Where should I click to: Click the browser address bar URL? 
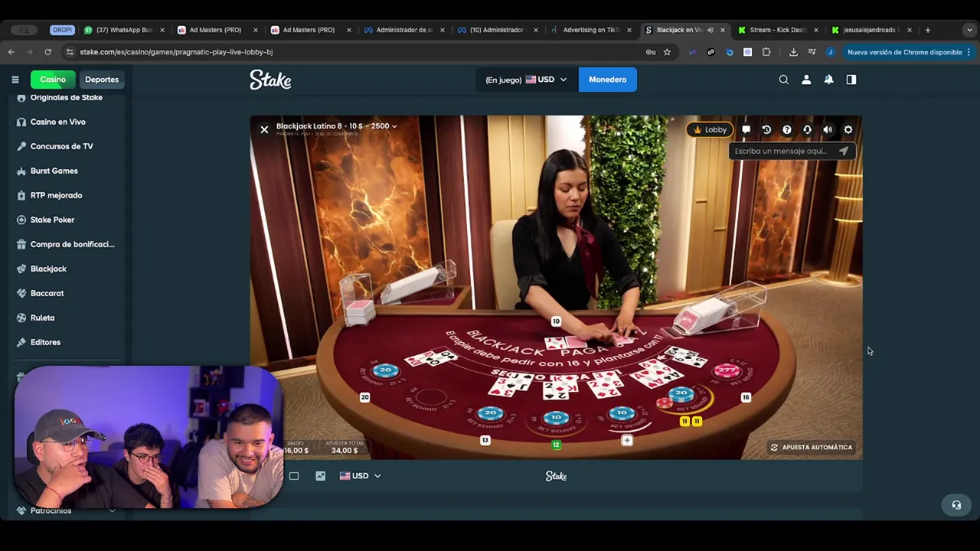coord(176,52)
